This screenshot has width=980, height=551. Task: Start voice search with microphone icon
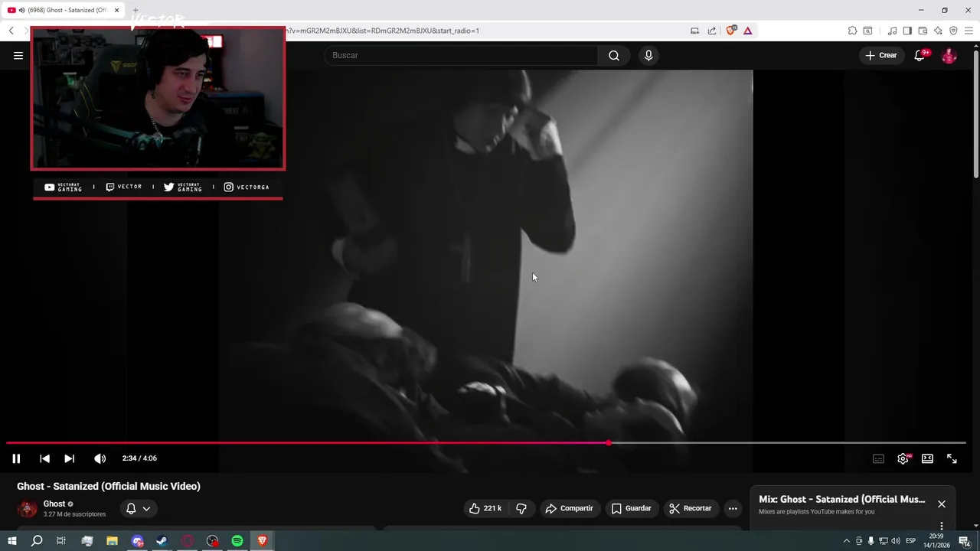pos(648,55)
